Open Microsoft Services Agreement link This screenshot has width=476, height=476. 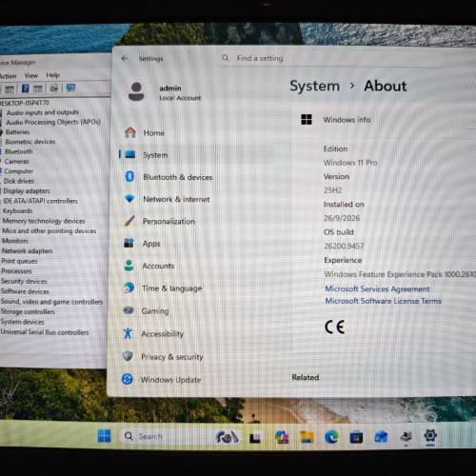[x=377, y=288]
